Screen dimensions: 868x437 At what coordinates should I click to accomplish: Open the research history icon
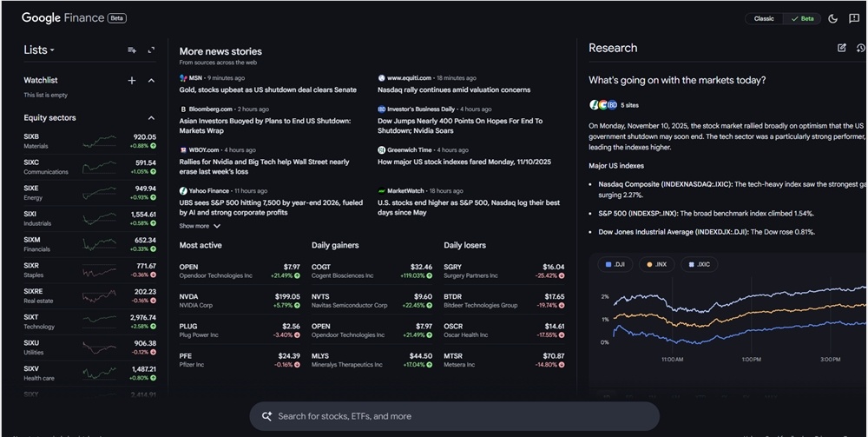tap(860, 48)
